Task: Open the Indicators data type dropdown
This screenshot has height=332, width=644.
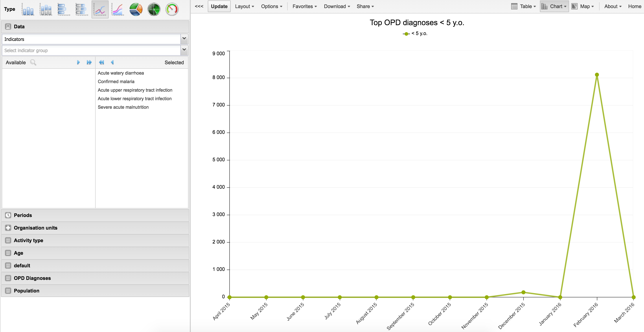Action: point(184,39)
